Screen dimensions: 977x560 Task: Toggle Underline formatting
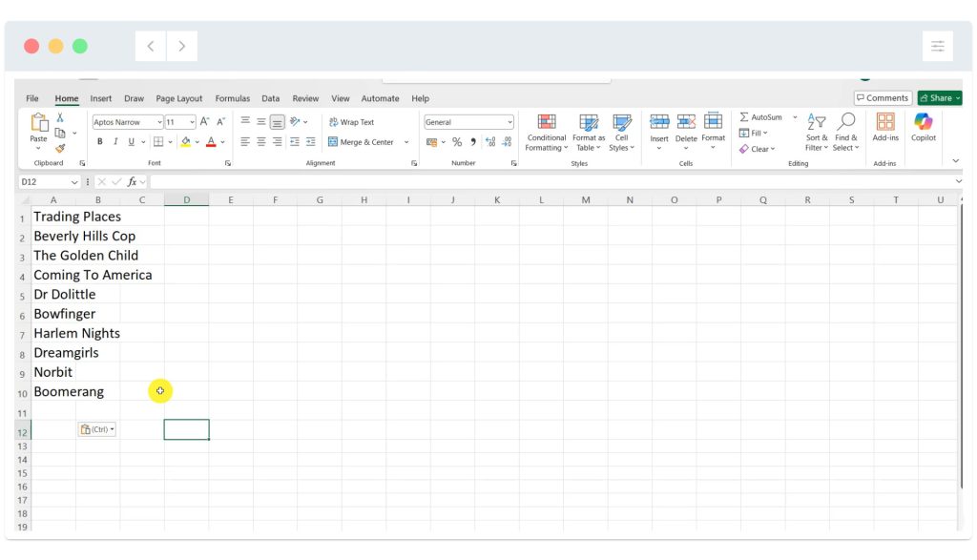pyautogui.click(x=131, y=142)
